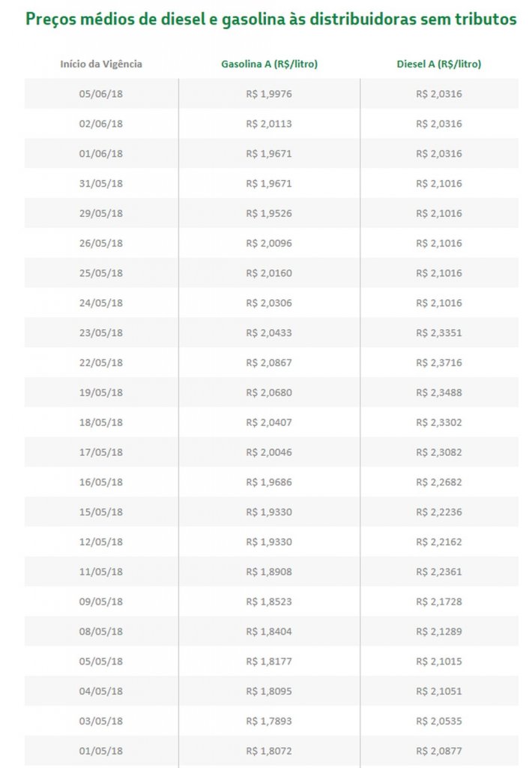Click gasoline price R$ 2,0867

[x=269, y=363]
